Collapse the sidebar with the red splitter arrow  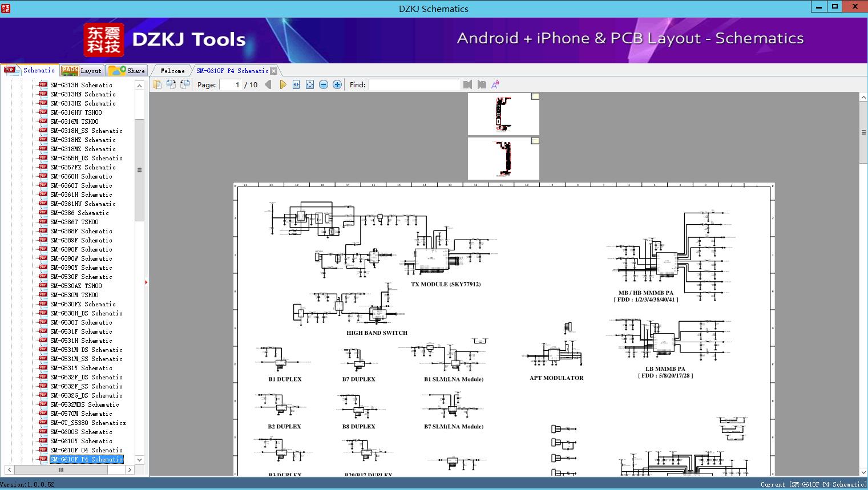146,282
